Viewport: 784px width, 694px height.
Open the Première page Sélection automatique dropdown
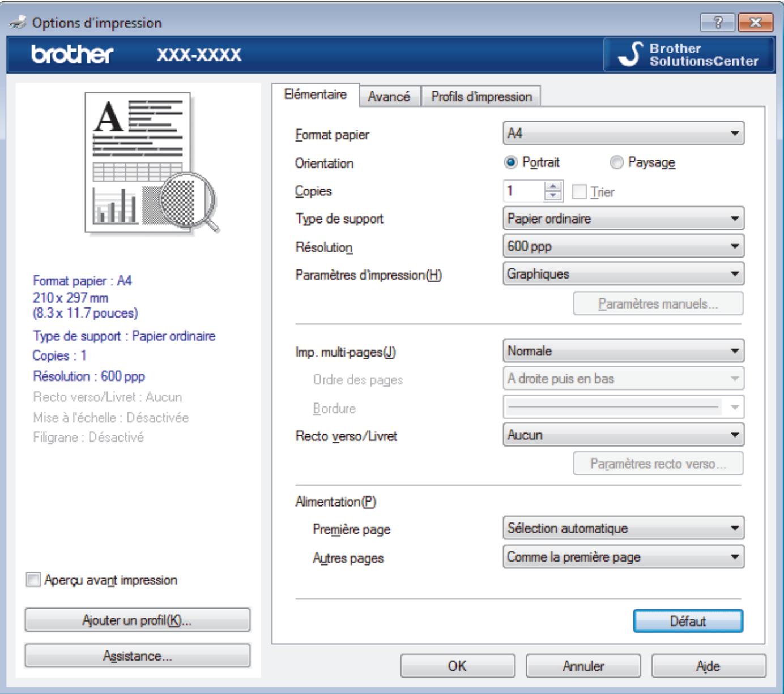[x=623, y=528]
